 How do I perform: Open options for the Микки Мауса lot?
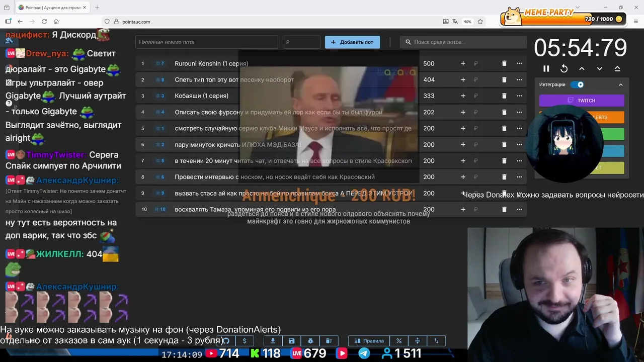click(519, 128)
